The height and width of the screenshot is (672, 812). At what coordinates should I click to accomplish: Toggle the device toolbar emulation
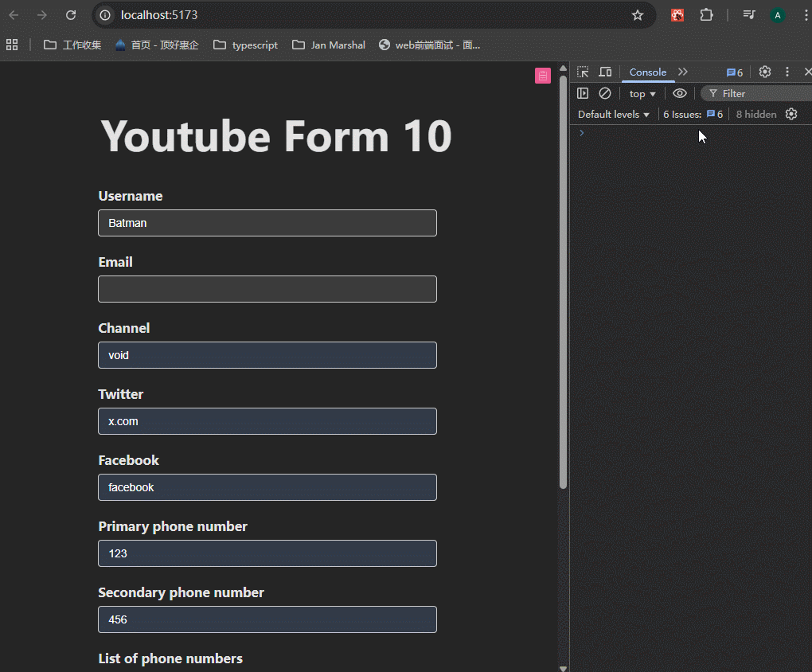point(605,72)
